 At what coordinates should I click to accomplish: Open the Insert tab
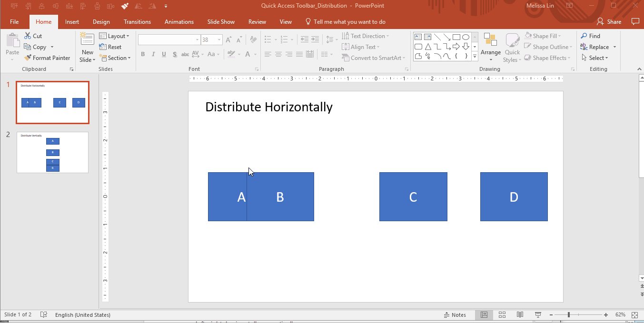click(x=72, y=22)
